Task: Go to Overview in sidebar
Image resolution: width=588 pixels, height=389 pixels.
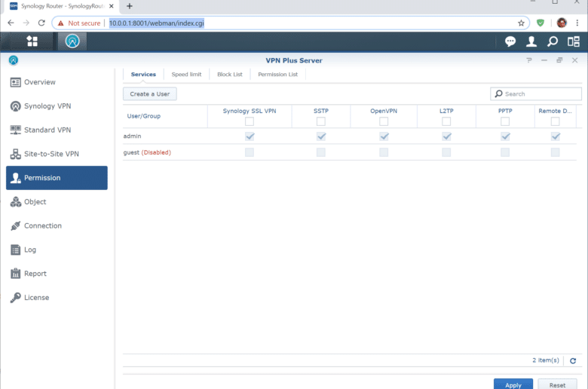Action: pos(57,82)
